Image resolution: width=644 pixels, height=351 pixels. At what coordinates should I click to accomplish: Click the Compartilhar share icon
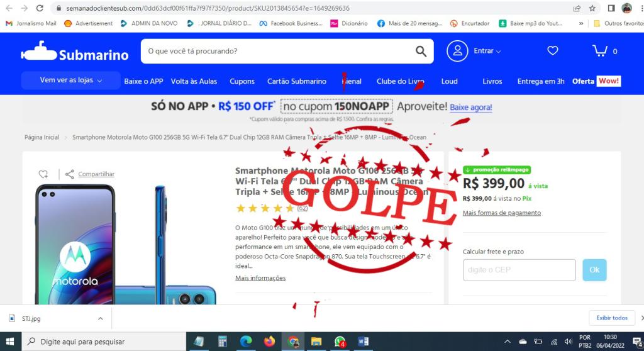[70, 174]
